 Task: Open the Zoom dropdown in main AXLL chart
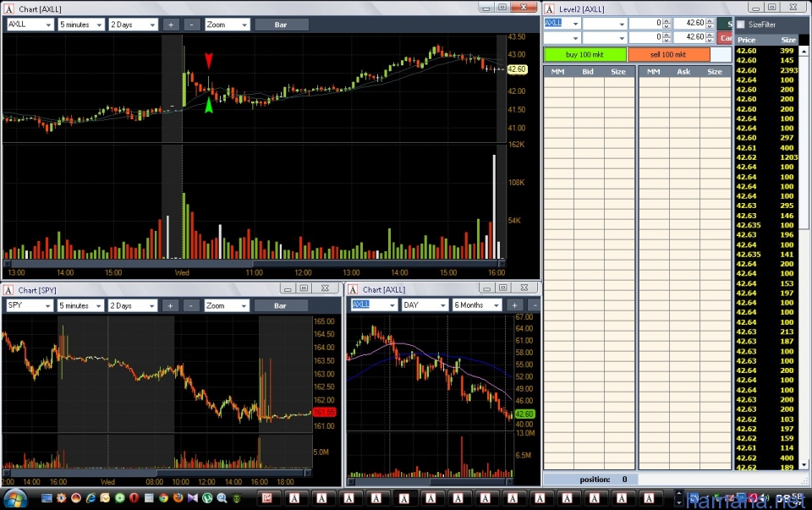244,25
